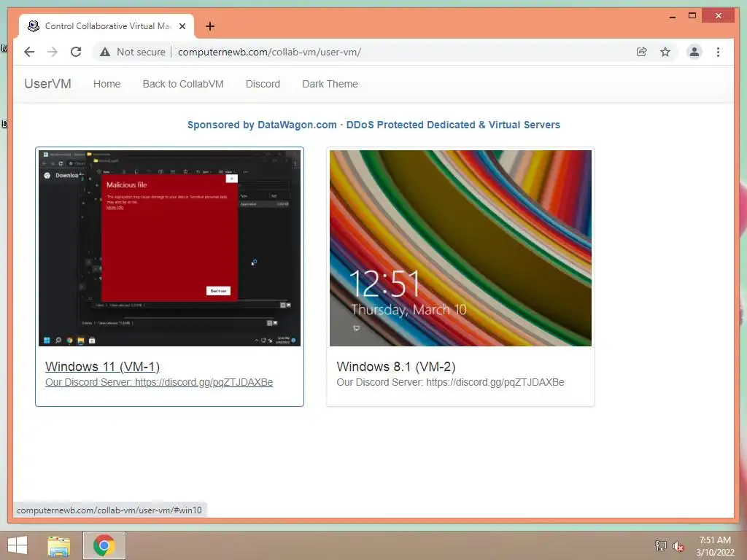
Task: Click the UserVM brand link
Action: [x=47, y=84]
